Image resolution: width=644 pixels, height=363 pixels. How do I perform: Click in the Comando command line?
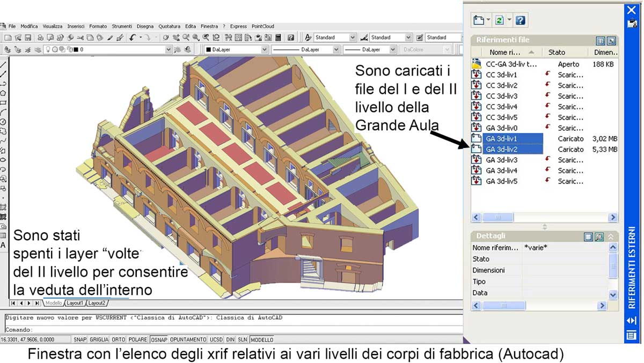pos(215,330)
